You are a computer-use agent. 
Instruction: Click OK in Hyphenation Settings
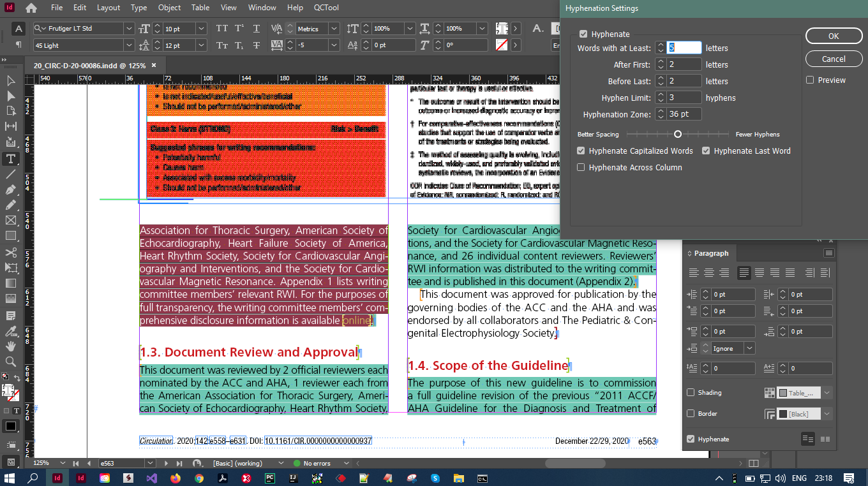[x=834, y=36]
